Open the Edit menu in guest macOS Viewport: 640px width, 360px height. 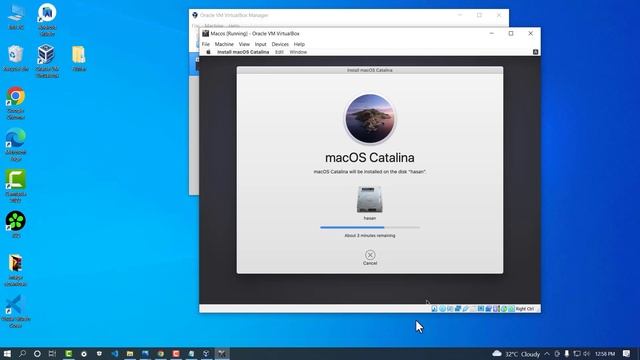[x=279, y=52]
